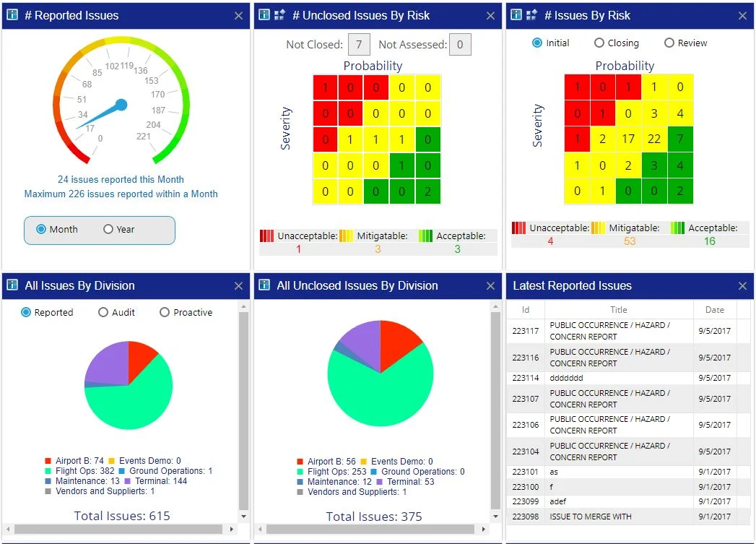Click info icon on Unclosed Issues By Risk
This screenshot has width=756, height=544.
click(x=264, y=15)
